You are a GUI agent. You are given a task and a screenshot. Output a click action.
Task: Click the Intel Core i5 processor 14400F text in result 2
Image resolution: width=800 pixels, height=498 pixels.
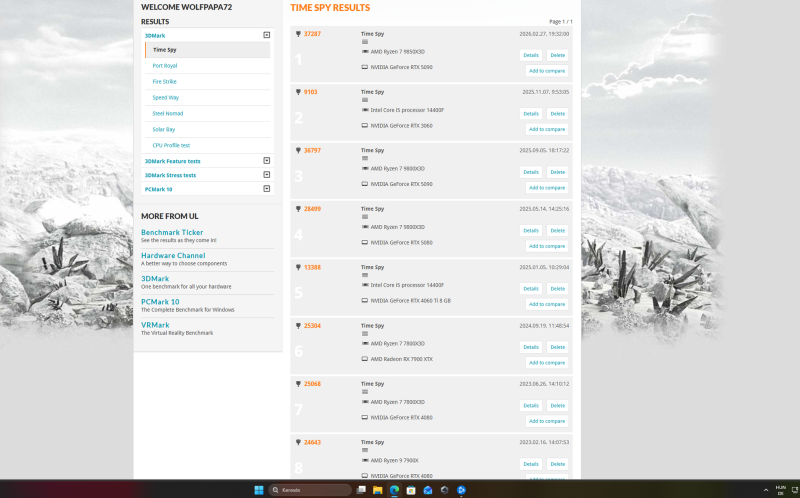407,110
